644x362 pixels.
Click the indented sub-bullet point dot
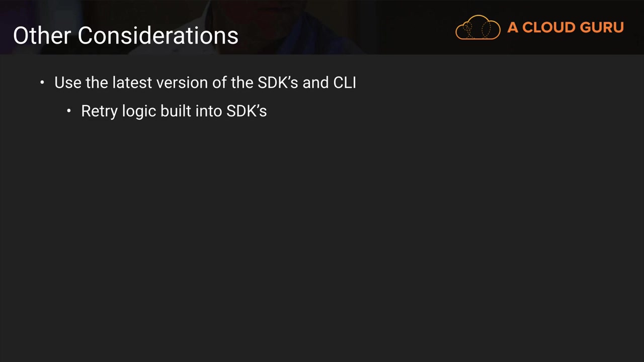tap(69, 111)
